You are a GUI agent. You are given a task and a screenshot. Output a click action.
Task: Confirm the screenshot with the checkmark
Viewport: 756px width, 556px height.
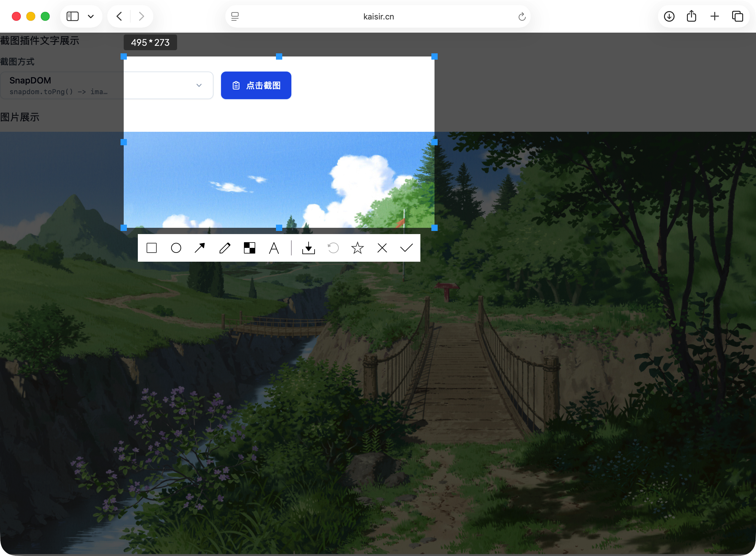pos(407,248)
